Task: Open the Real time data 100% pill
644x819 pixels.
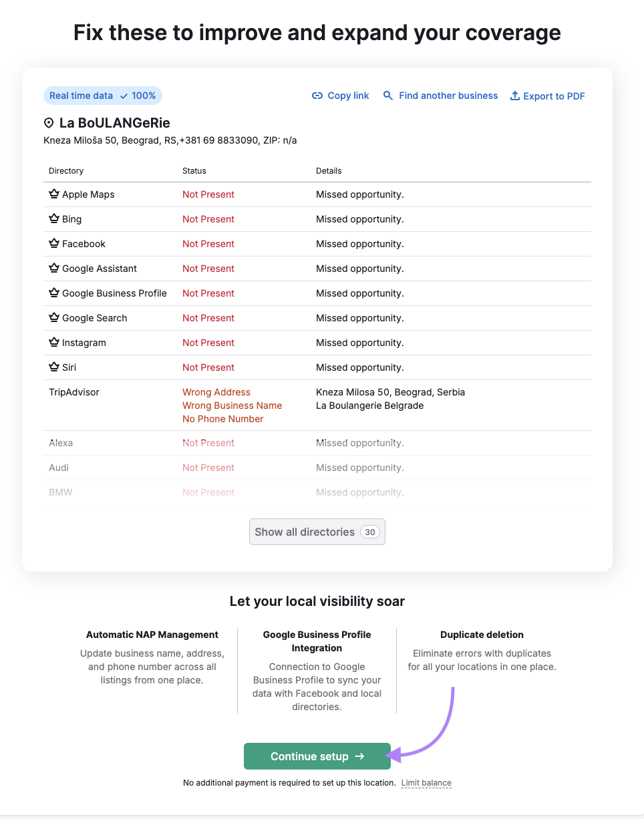Action: click(102, 96)
